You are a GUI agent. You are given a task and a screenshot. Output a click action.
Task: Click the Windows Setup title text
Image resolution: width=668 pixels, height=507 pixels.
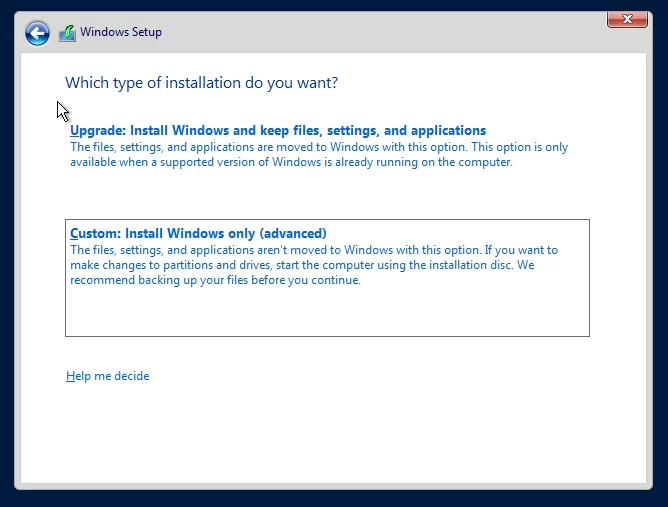121,32
